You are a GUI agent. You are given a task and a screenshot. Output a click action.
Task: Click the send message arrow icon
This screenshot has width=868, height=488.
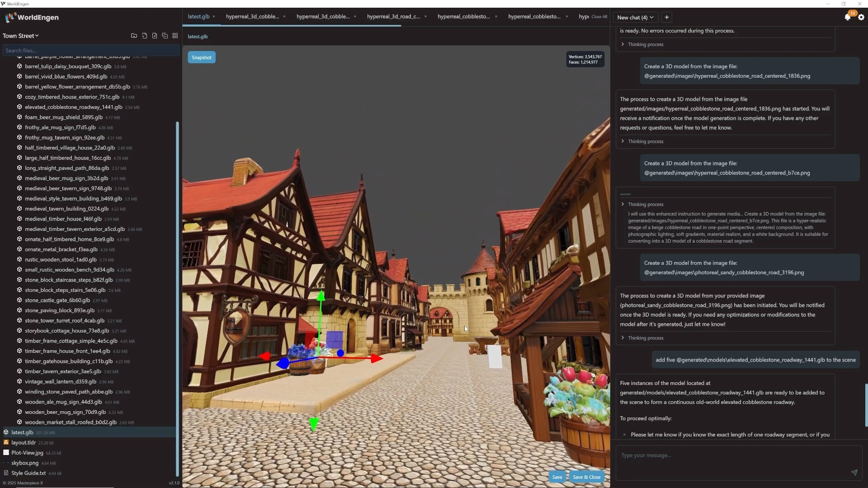tap(854, 472)
